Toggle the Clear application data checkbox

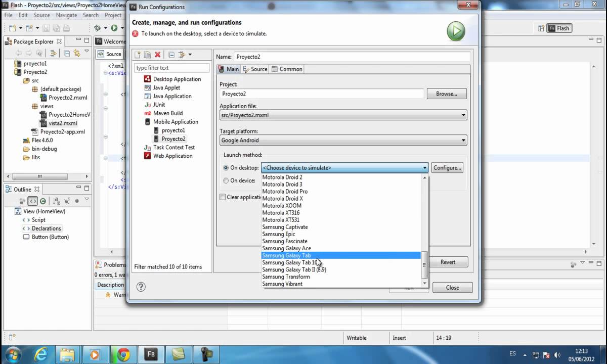223,197
